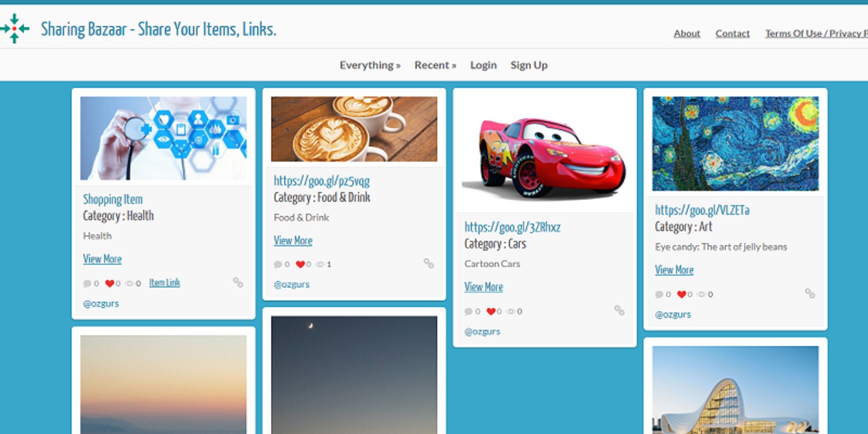Open the https://goo.gl/3ZRhxz link
Screen dimensions: 868x434
(513, 227)
